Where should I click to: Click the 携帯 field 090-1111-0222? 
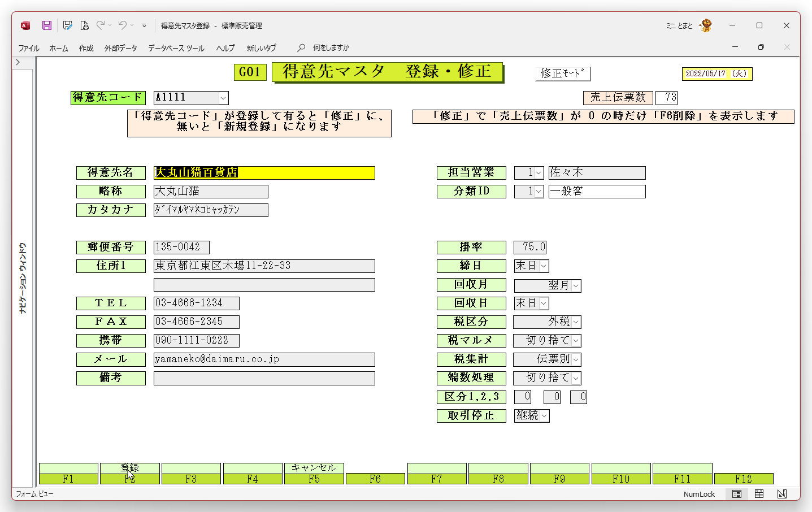point(197,341)
